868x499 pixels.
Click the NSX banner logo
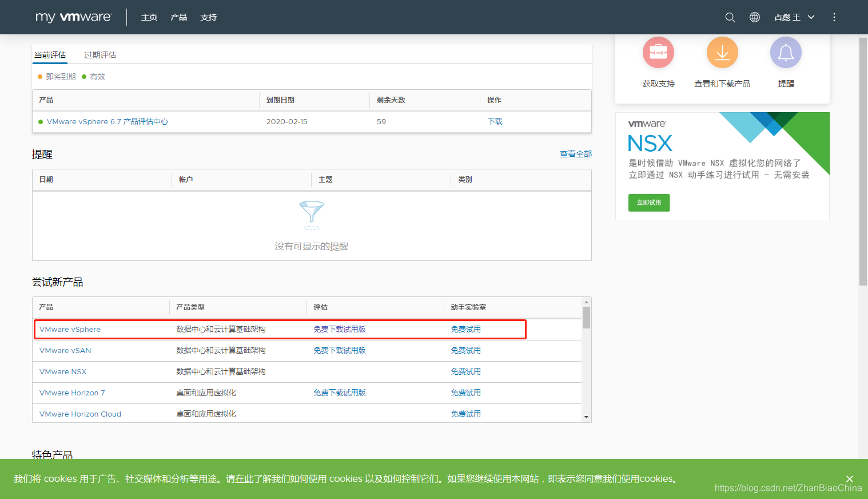pyautogui.click(x=650, y=142)
